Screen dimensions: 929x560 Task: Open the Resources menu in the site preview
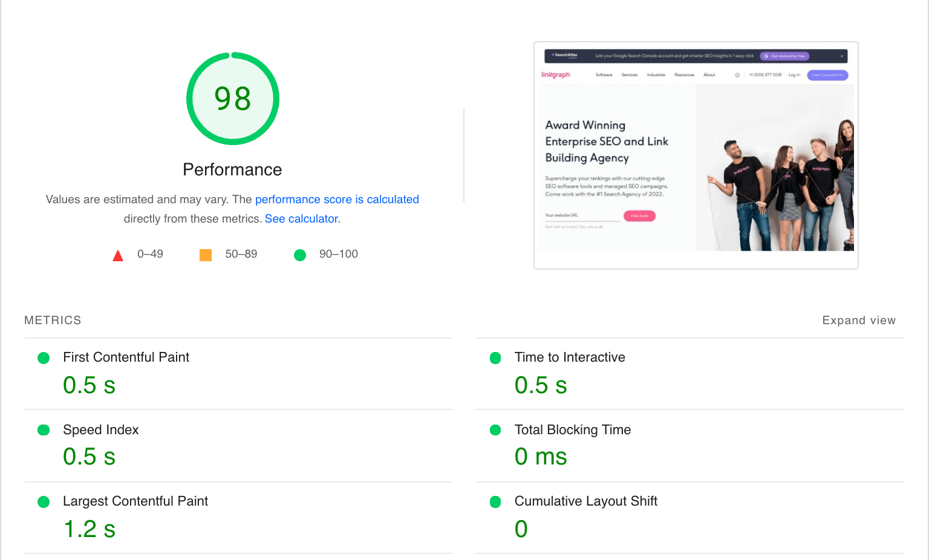684,75
